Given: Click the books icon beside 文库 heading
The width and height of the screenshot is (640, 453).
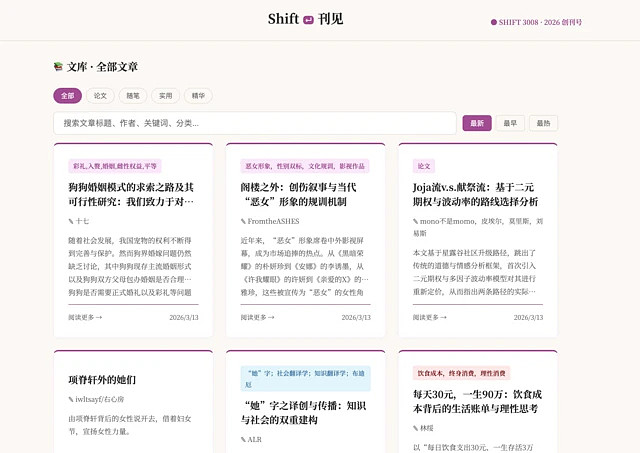Looking at the screenshot, I should pos(58,66).
